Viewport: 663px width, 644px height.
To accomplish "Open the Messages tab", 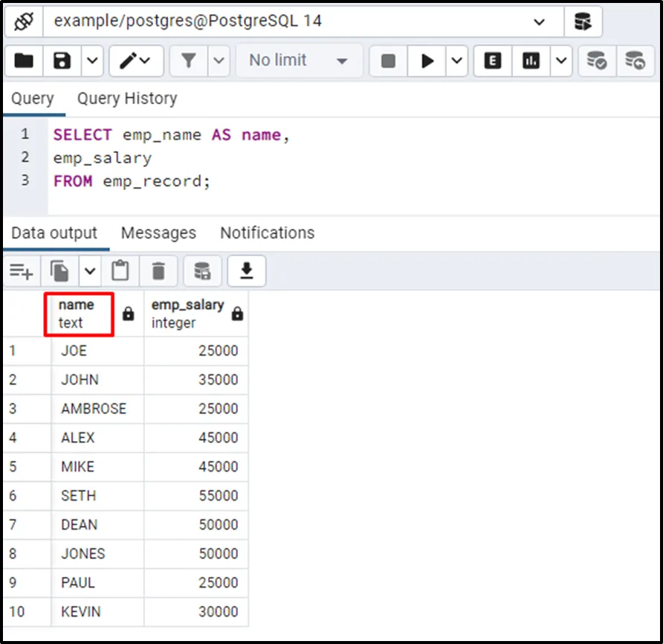I will (x=158, y=233).
